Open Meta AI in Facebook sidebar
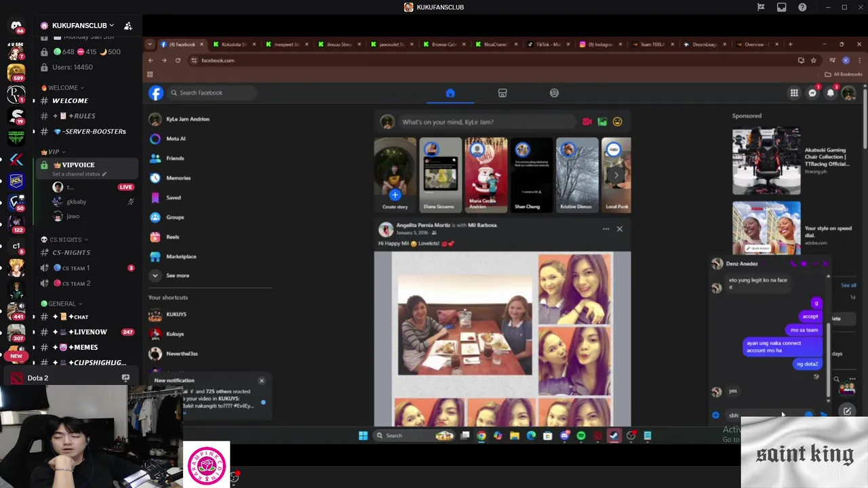 click(x=176, y=138)
